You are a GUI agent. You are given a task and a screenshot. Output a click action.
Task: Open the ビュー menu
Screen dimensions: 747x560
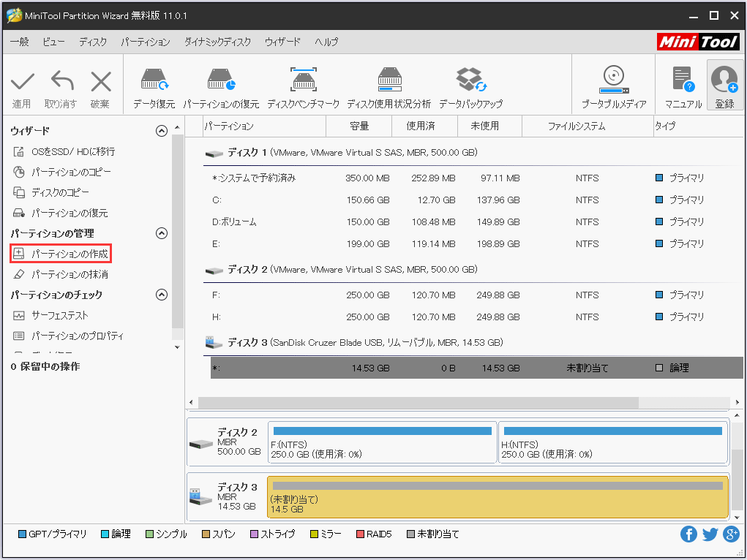53,42
